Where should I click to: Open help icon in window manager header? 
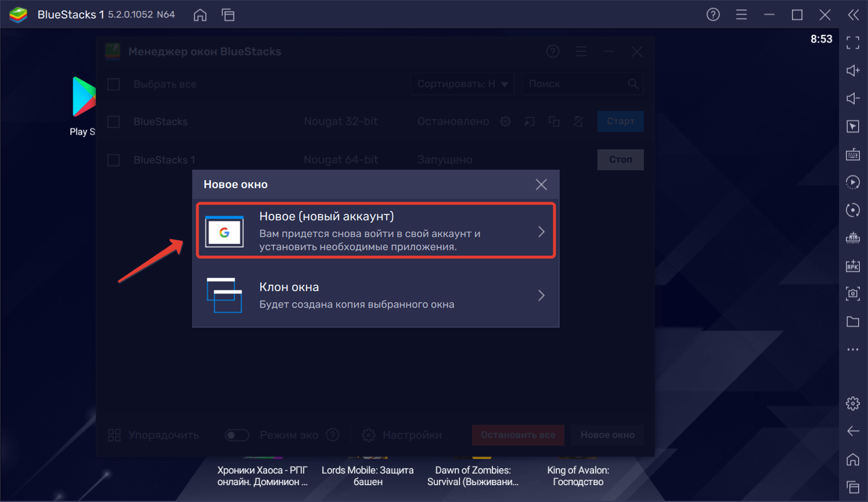553,52
